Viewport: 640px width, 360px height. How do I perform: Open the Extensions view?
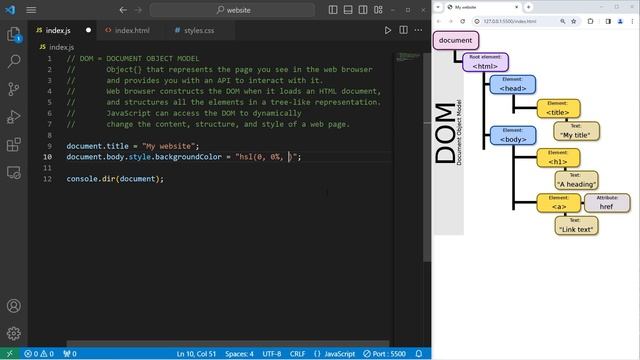14,144
